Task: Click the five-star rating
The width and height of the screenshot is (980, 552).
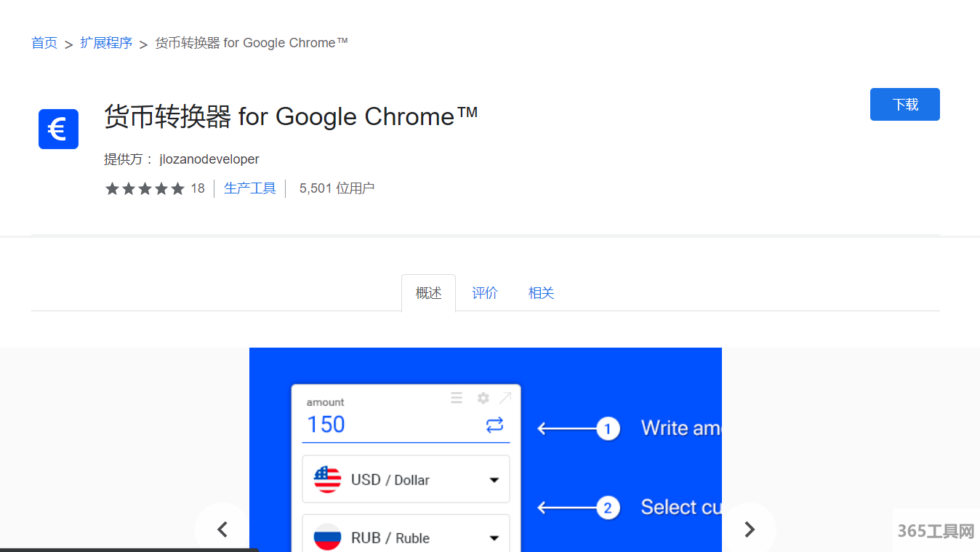Action: click(x=145, y=189)
